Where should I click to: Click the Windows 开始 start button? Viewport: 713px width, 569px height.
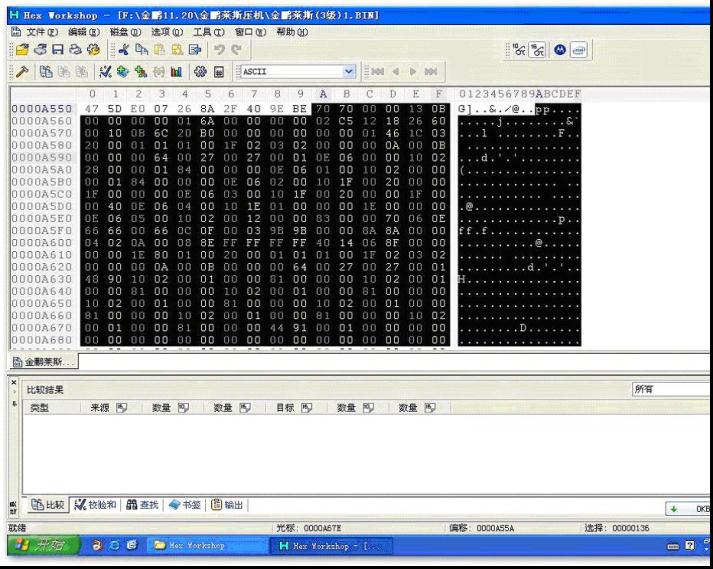pos(44,545)
